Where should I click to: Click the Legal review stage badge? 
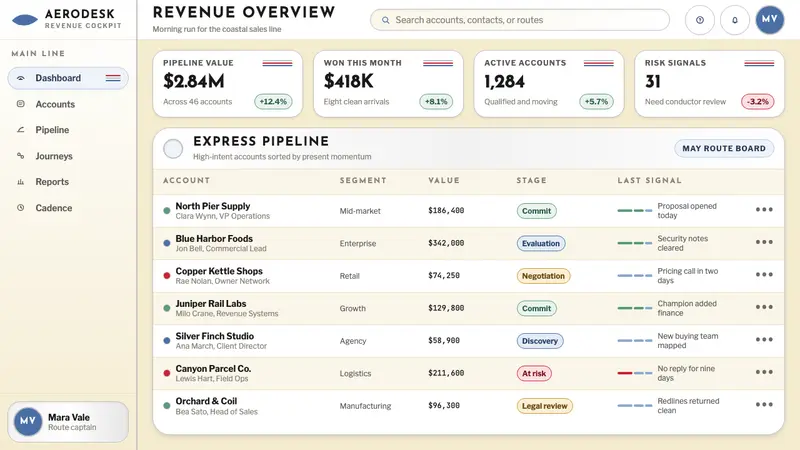click(x=544, y=406)
